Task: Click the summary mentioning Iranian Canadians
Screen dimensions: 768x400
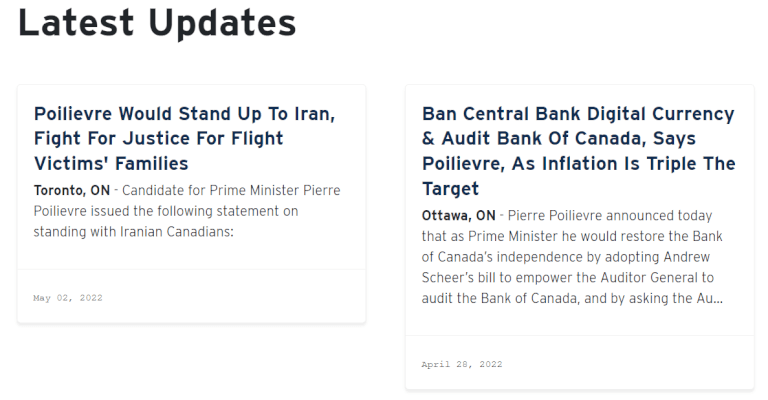Action: click(x=187, y=211)
